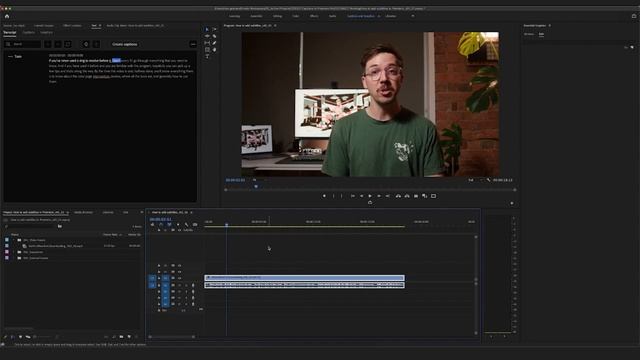Toggle Linked Selection in the timeline
This screenshot has height=360, width=640.
coord(169,224)
